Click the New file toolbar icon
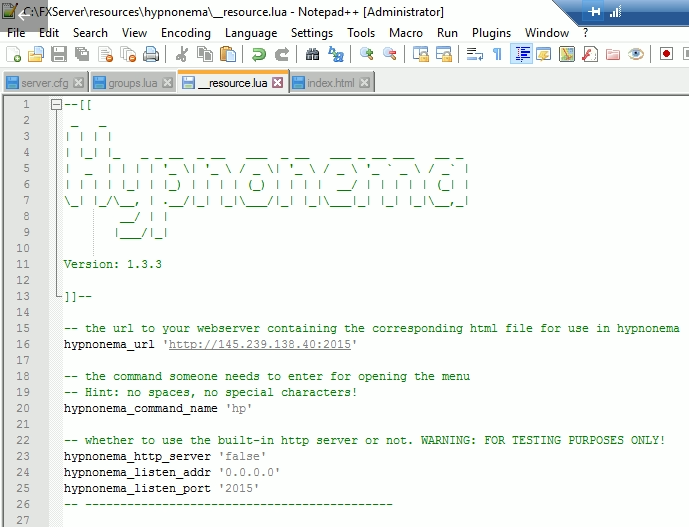The image size is (689, 527). click(13, 55)
